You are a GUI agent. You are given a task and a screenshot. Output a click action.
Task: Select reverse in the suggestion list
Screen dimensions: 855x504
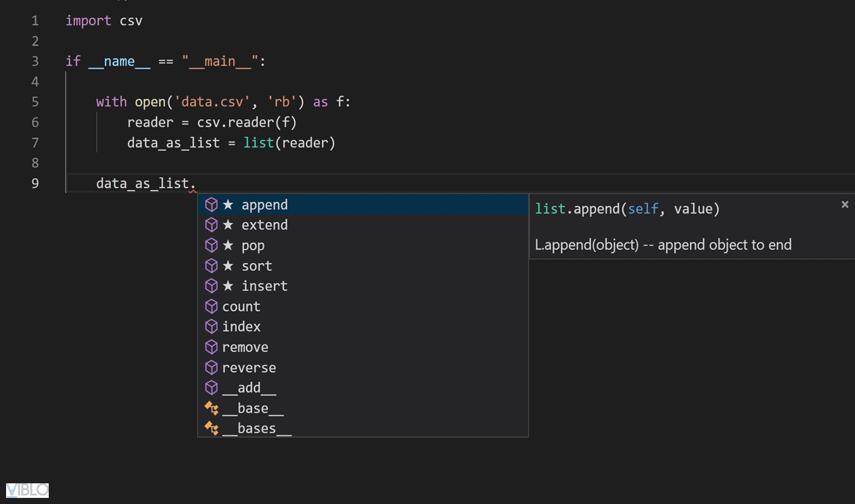tap(248, 368)
